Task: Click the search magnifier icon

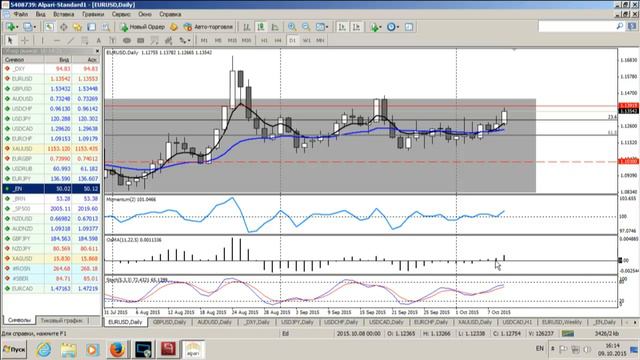Action: pyautogui.click(x=619, y=27)
